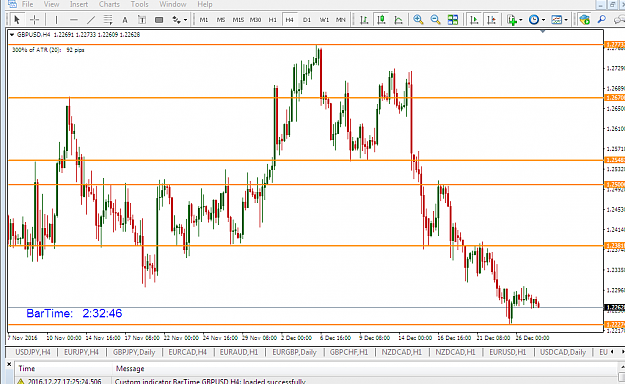Switch to the EURUSD,H1 chart tab
Image resolution: width=625 pixels, height=384 pixels.
507,352
